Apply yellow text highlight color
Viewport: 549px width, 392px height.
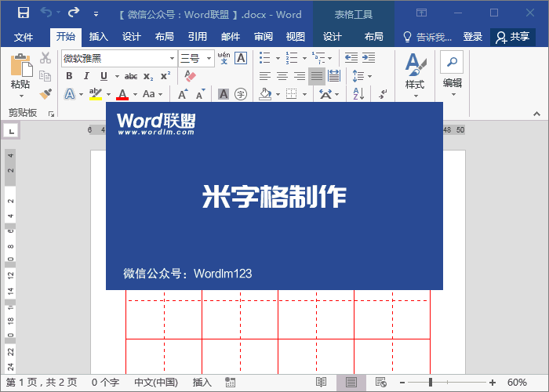tap(95, 94)
